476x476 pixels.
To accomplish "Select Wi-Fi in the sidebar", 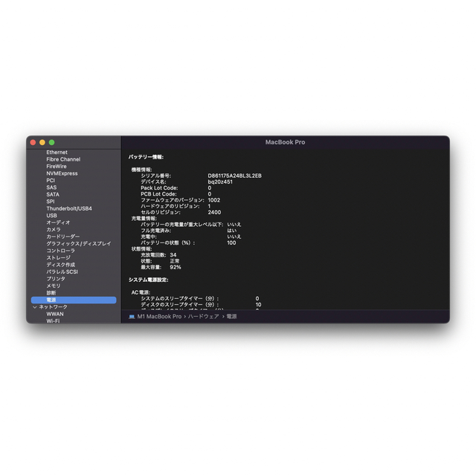I will click(53, 321).
